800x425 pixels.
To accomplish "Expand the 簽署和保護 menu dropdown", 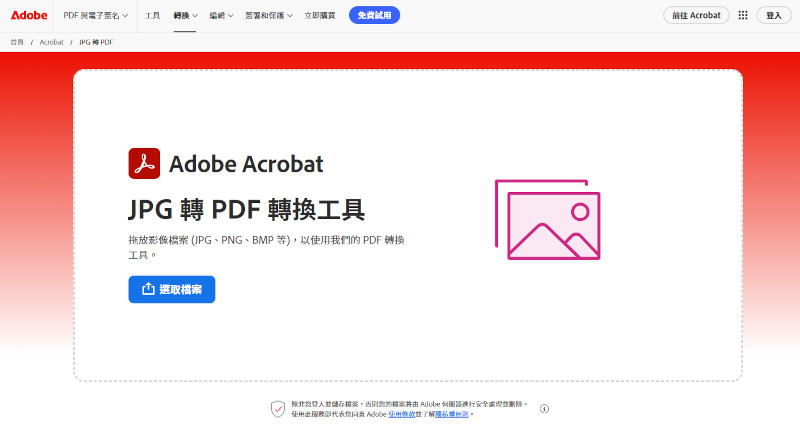I will 269,16.
